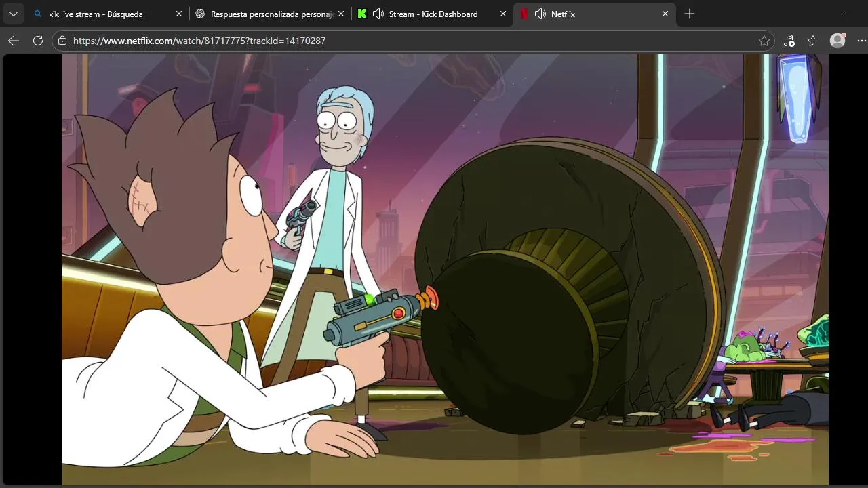Mute audio on the Netflix tab
Screen dimensions: 868x488
540,14
